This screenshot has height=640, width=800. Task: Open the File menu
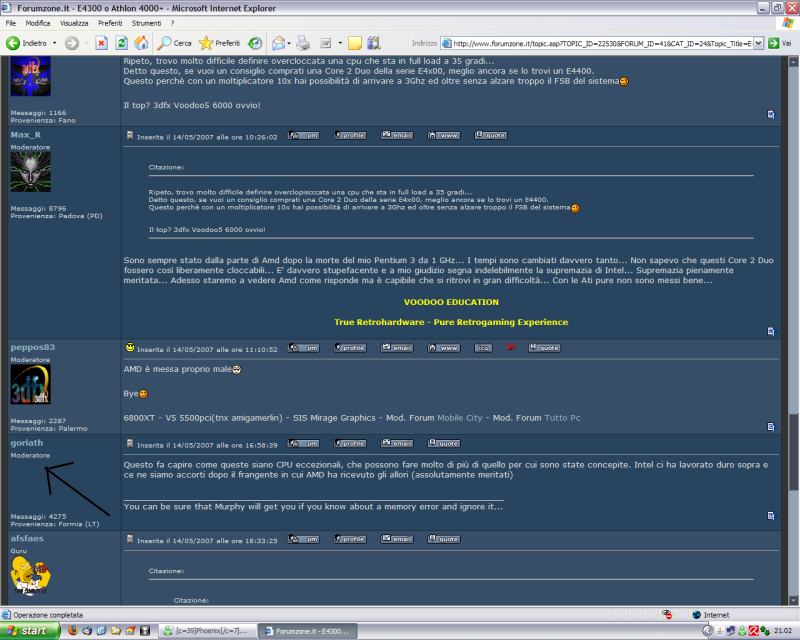[x=11, y=23]
